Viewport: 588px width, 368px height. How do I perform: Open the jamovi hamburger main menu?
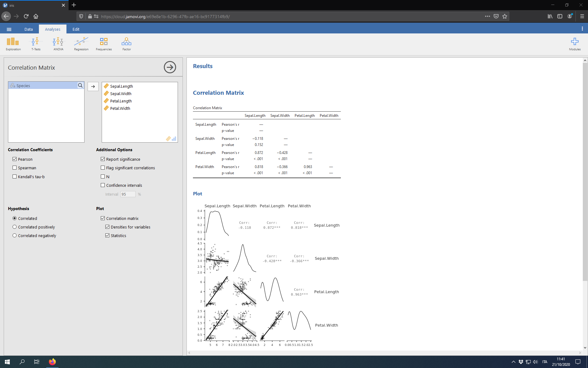coord(9,29)
